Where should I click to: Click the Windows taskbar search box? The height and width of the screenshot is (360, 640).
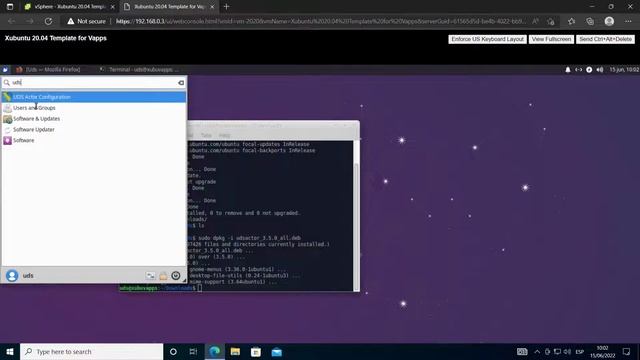click(91, 351)
